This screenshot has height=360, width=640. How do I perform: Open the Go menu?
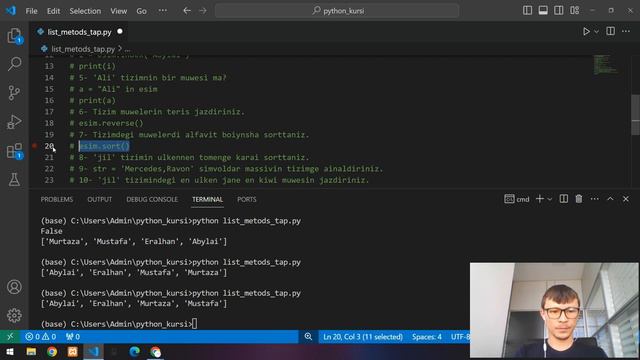pos(141,11)
